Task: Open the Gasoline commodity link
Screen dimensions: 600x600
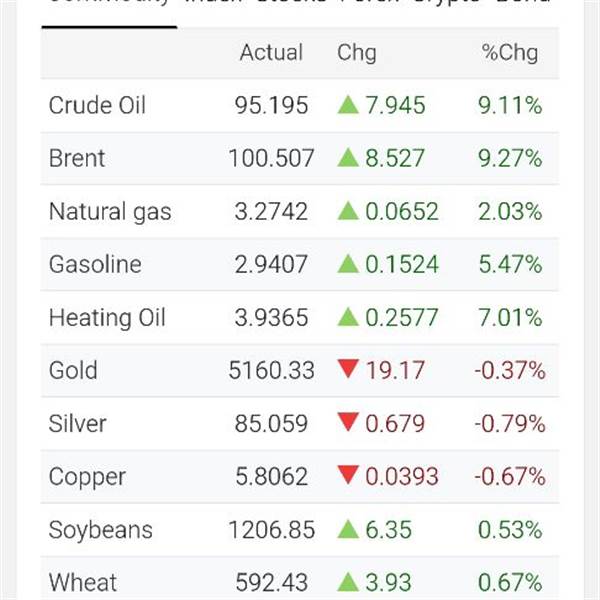Action: (x=95, y=265)
